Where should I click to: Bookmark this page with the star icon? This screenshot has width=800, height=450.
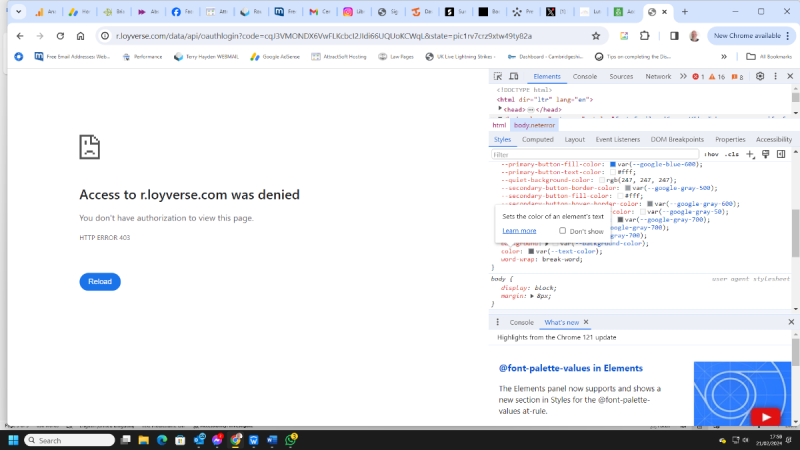point(596,36)
